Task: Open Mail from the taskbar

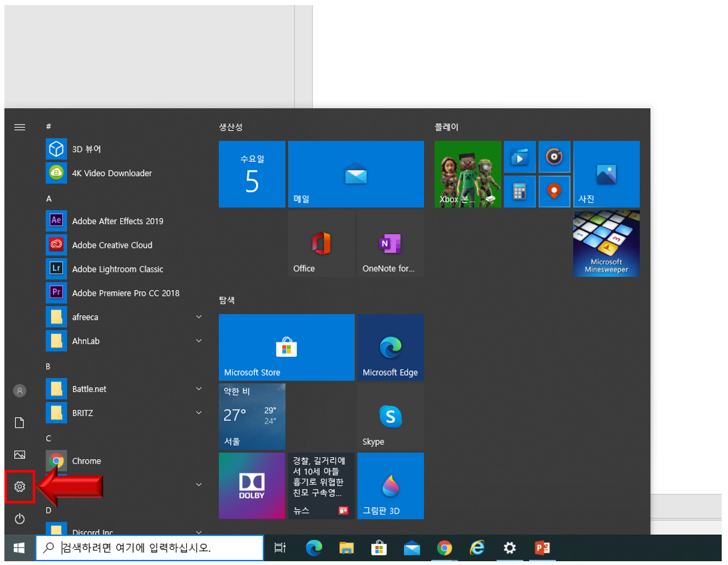Action: pyautogui.click(x=412, y=548)
